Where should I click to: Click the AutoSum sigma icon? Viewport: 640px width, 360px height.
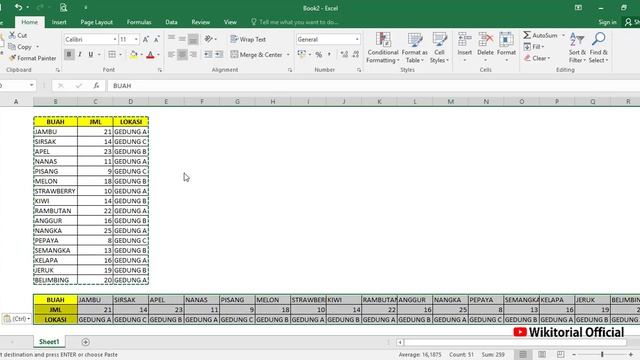click(x=527, y=35)
